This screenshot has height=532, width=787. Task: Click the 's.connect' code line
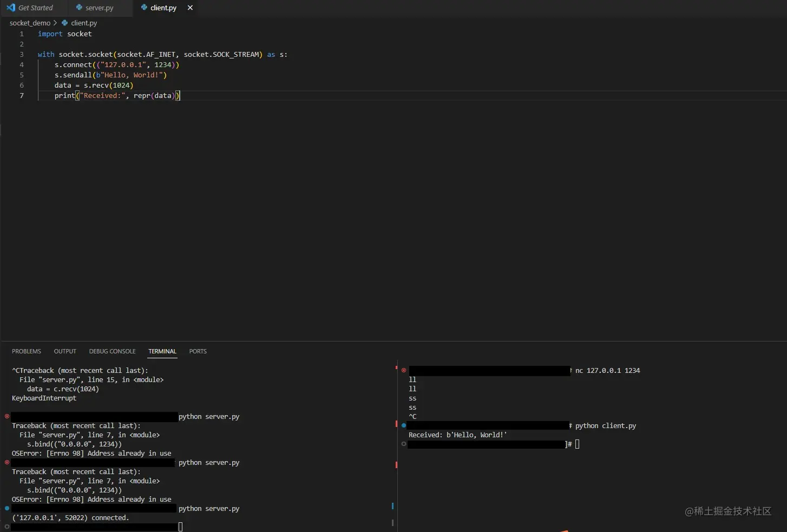117,64
